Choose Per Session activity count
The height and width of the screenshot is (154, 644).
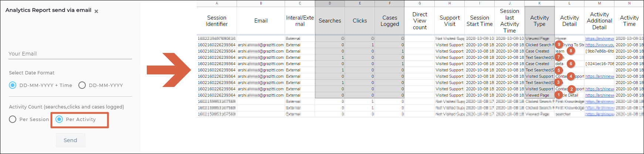coord(13,119)
